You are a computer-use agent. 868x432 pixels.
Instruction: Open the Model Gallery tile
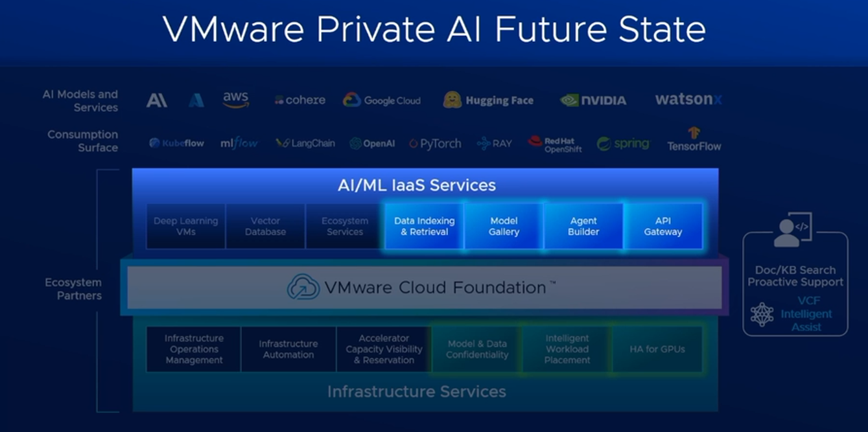504,226
